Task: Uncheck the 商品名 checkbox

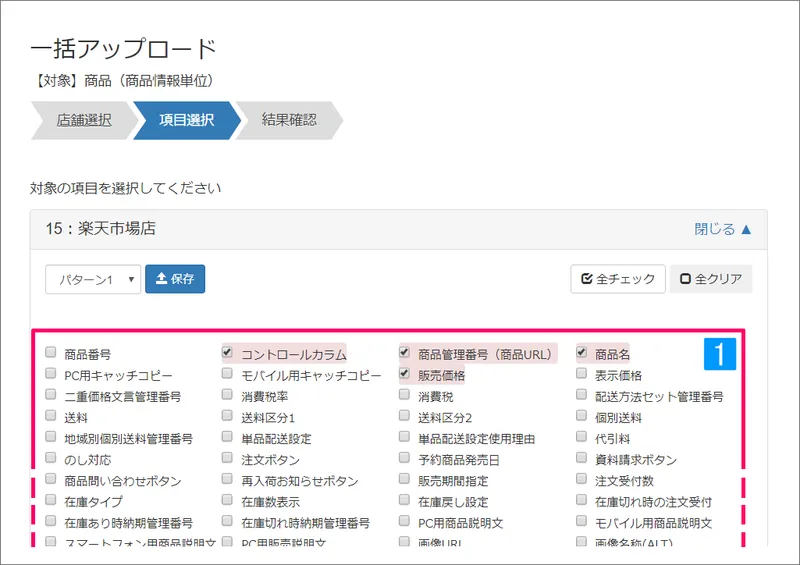Action: [581, 352]
